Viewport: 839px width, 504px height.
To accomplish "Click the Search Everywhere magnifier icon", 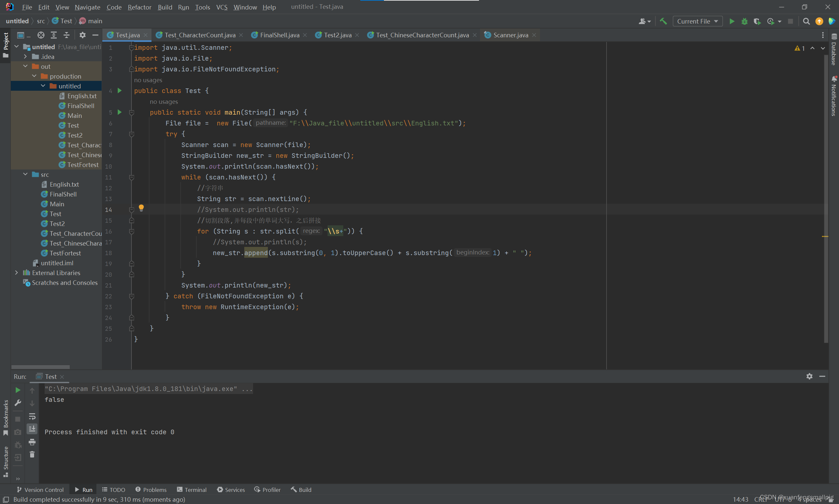I will [x=806, y=21].
